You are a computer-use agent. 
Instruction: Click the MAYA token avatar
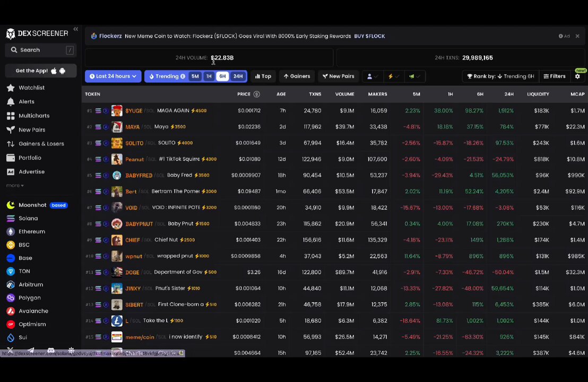(x=117, y=127)
